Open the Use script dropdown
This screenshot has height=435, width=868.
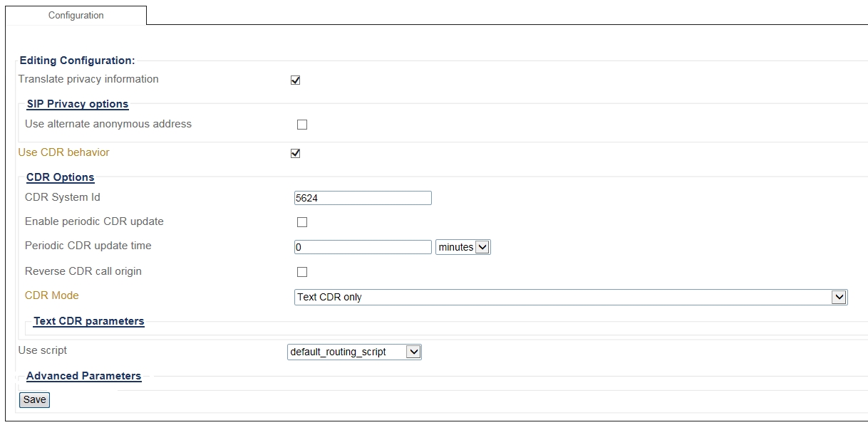pyautogui.click(x=354, y=352)
